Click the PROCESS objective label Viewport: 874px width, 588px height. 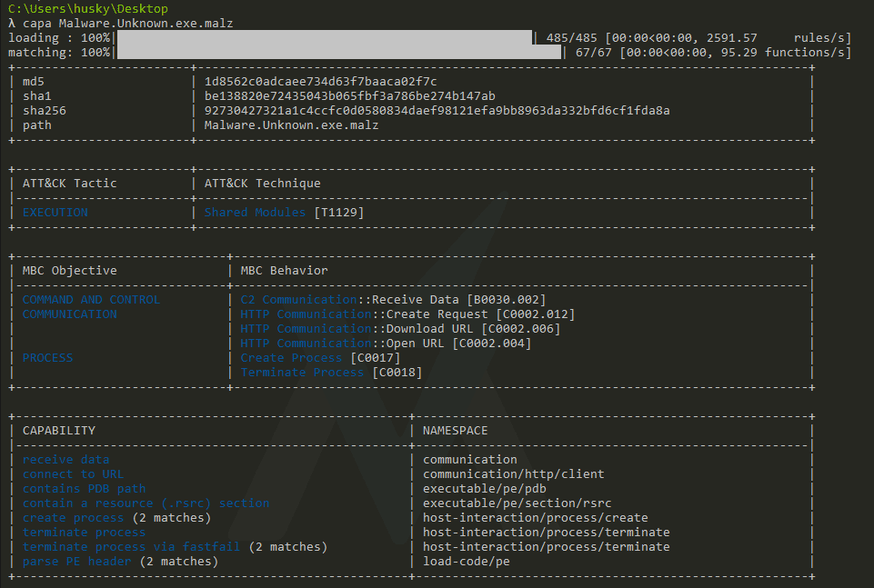47,357
